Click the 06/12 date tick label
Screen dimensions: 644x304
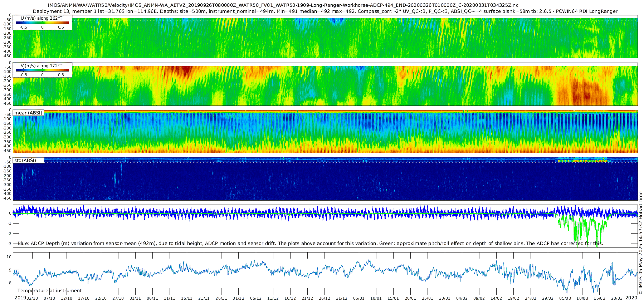(256, 298)
